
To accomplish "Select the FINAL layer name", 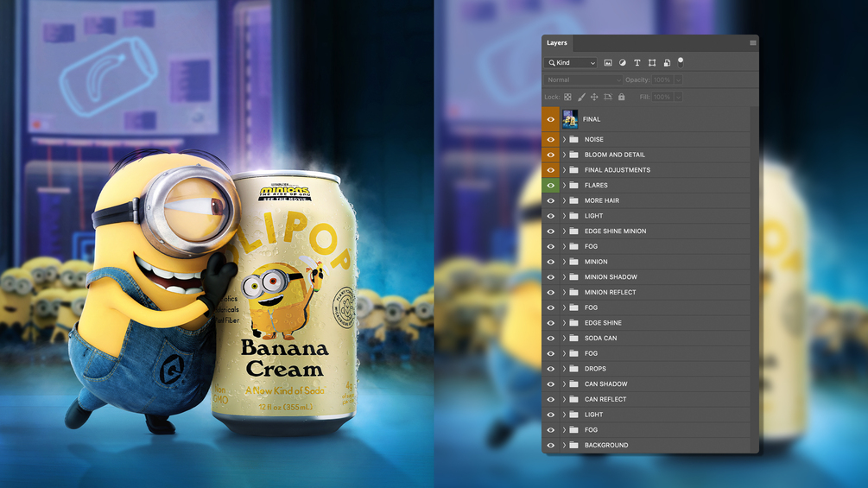I will point(592,119).
